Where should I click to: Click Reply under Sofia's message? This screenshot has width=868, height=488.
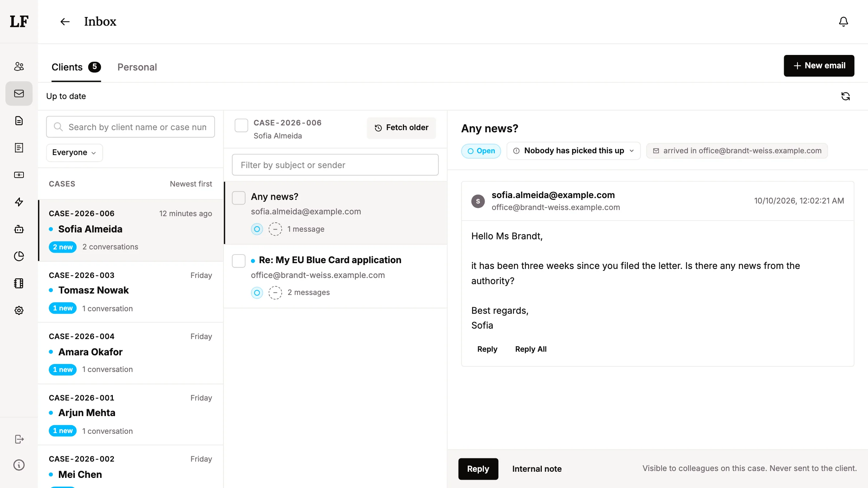click(x=487, y=349)
